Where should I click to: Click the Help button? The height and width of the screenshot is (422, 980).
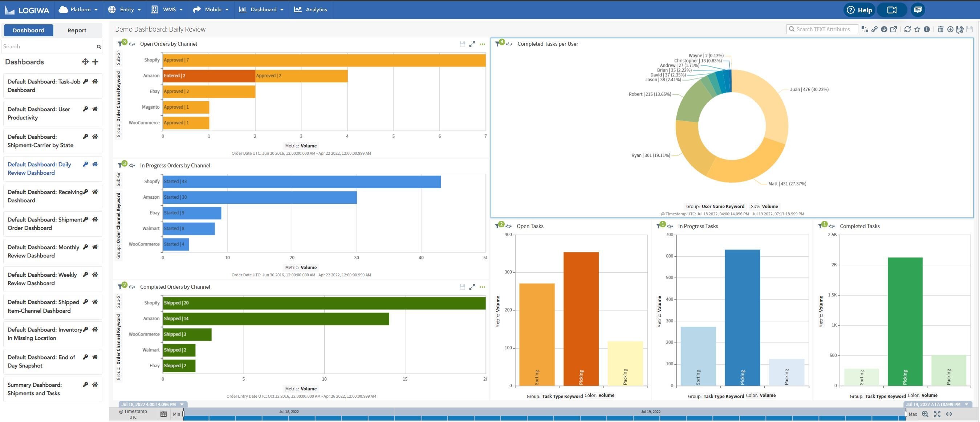click(859, 10)
